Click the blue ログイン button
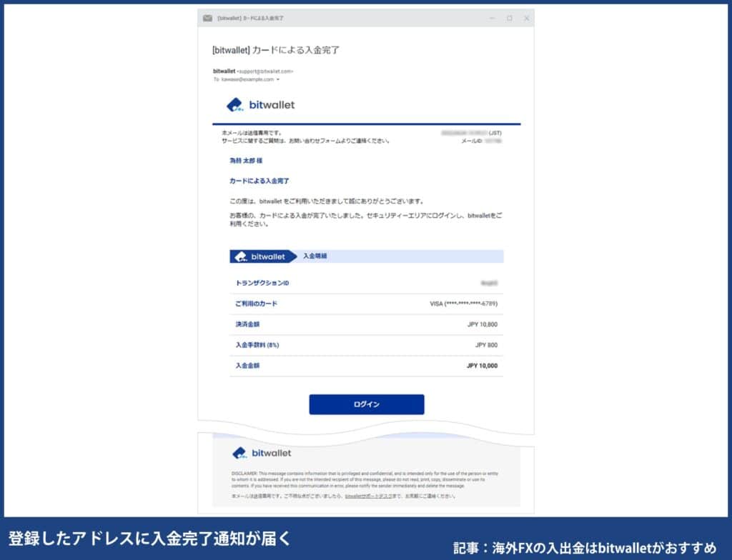Screen dimensions: 732x560 pyautogui.click(x=367, y=404)
